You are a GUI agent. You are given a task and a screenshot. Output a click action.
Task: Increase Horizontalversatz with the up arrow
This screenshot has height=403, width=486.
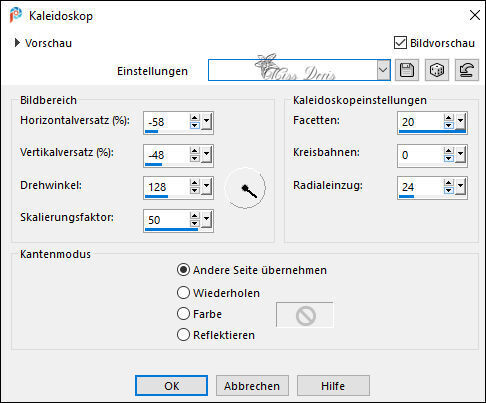point(195,118)
